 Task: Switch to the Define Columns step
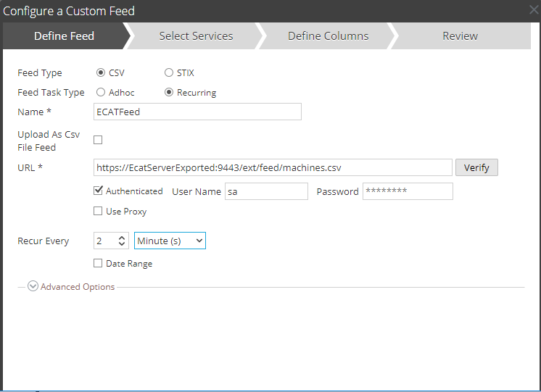(328, 36)
